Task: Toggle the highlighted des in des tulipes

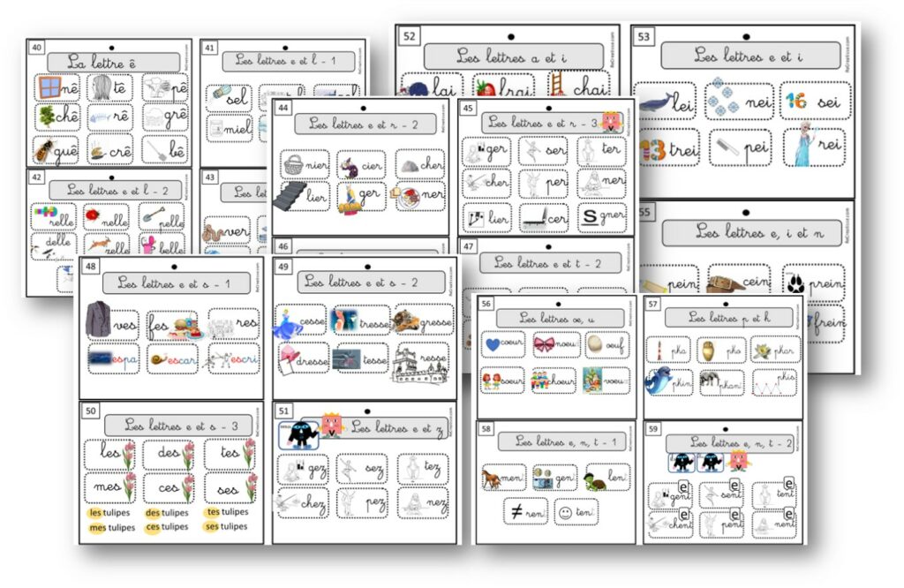Action: (154, 512)
